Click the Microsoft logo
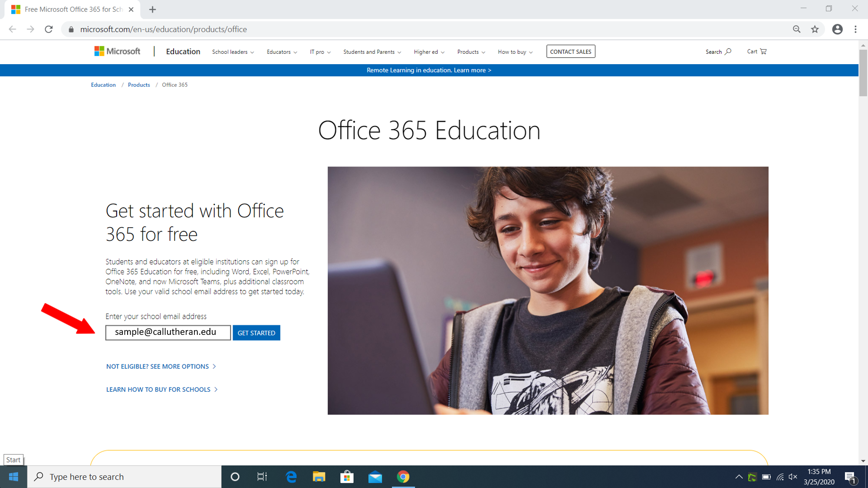Viewport: 868px width, 488px height. coord(117,51)
